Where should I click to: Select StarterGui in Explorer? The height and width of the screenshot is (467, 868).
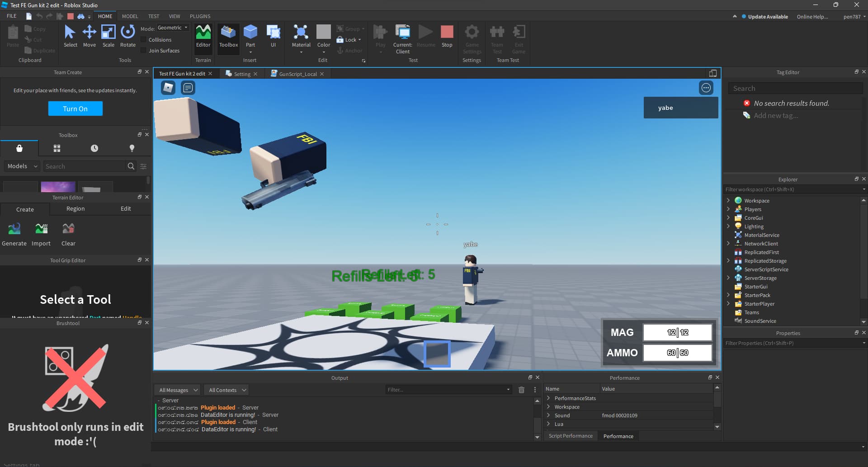(755, 287)
